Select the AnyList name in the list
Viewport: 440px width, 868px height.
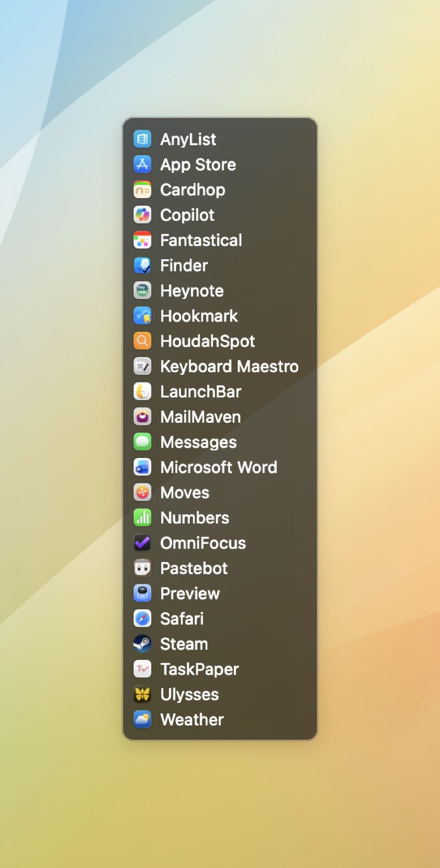tap(188, 140)
